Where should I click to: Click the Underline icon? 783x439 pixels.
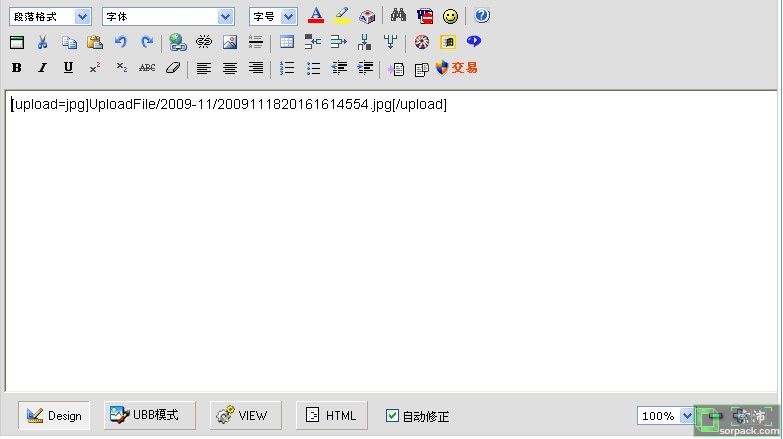[x=68, y=68]
